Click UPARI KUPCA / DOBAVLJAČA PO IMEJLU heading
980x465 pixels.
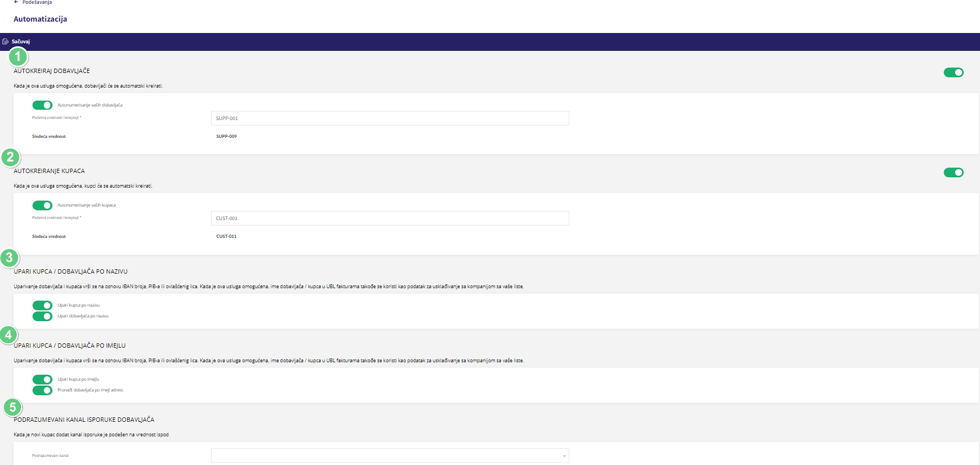[x=70, y=346]
